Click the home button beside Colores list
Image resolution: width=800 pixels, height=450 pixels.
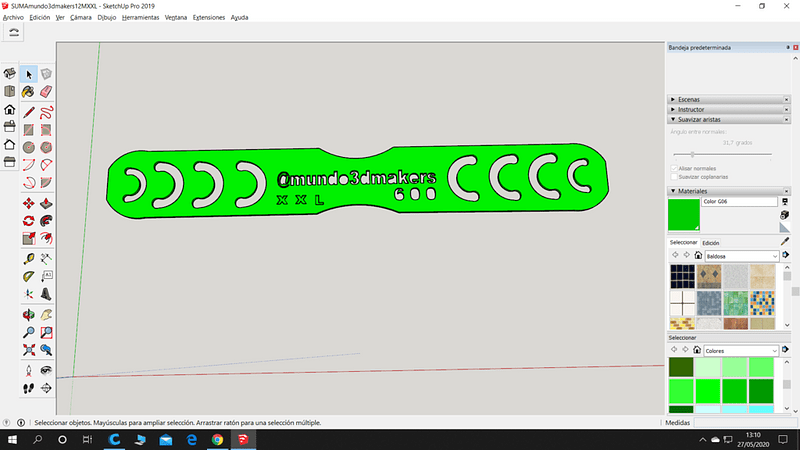click(697, 350)
